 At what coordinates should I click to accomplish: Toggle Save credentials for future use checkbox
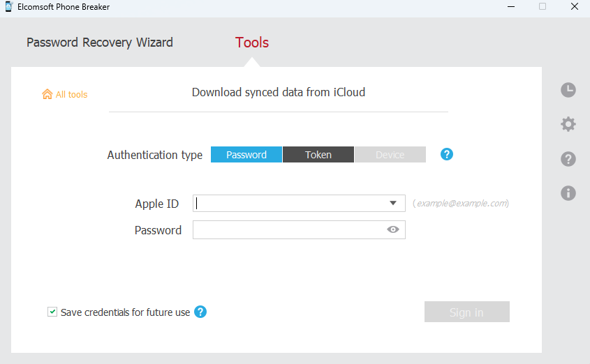tap(52, 312)
